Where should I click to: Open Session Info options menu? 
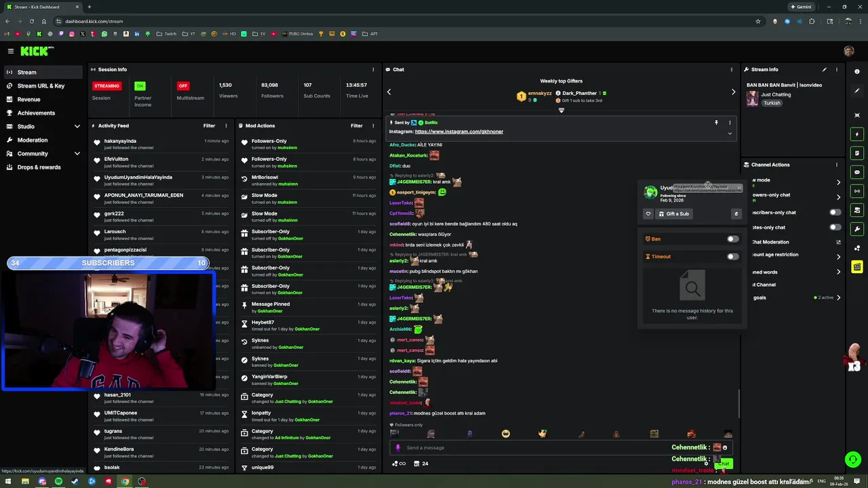point(373,69)
